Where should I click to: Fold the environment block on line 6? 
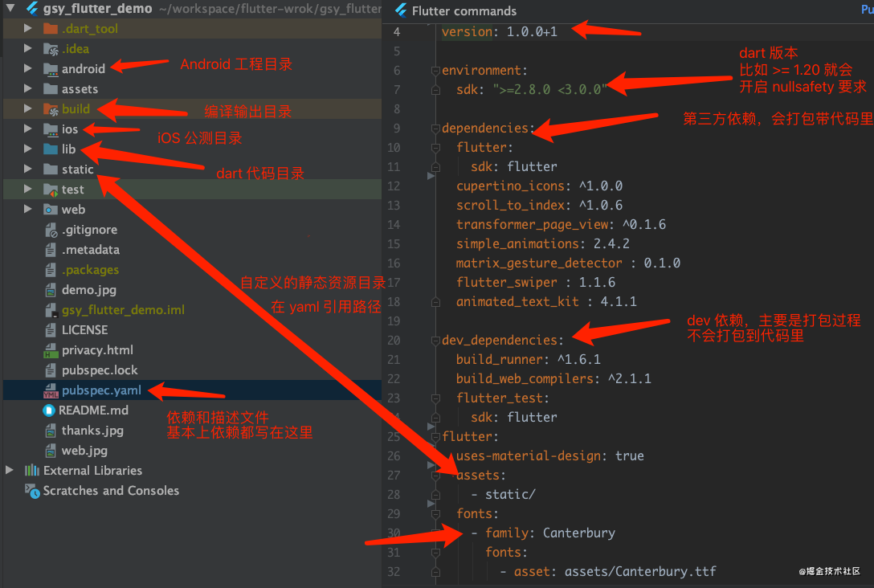(x=435, y=71)
